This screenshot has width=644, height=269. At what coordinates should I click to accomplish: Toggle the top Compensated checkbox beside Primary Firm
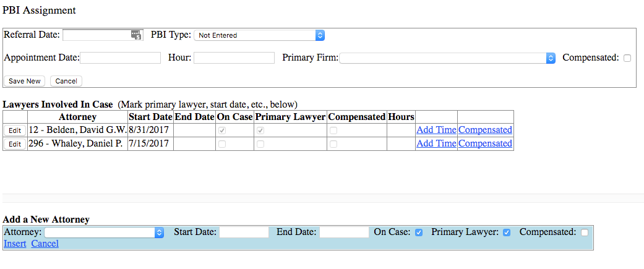click(627, 58)
